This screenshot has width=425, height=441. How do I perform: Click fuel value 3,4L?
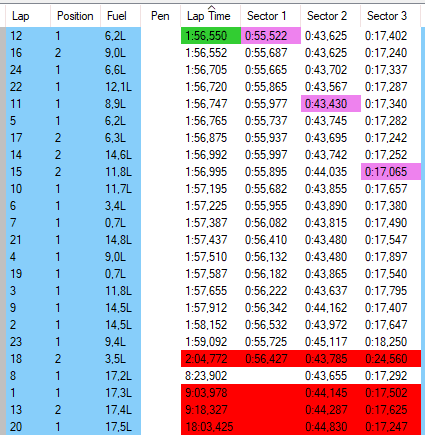115,206
